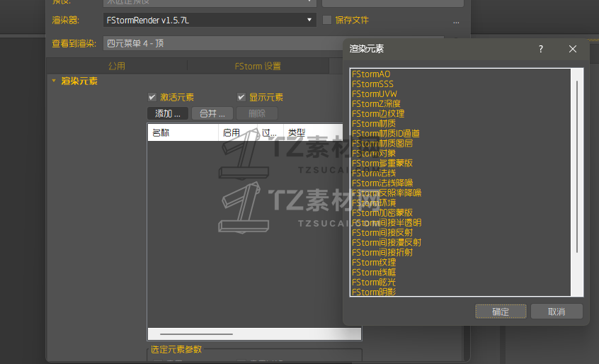The height and width of the screenshot is (364, 599).
Task: Switch to the 公用 tab
Action: [117, 66]
